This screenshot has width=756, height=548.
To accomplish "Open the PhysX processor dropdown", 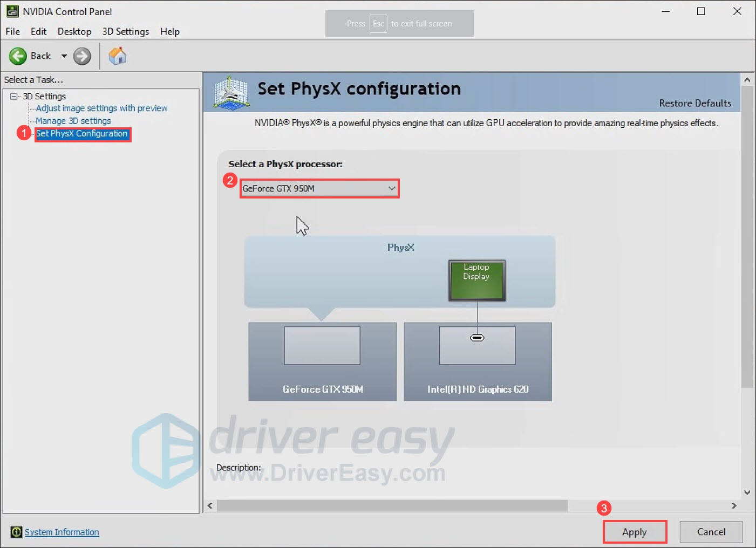I will click(x=392, y=188).
